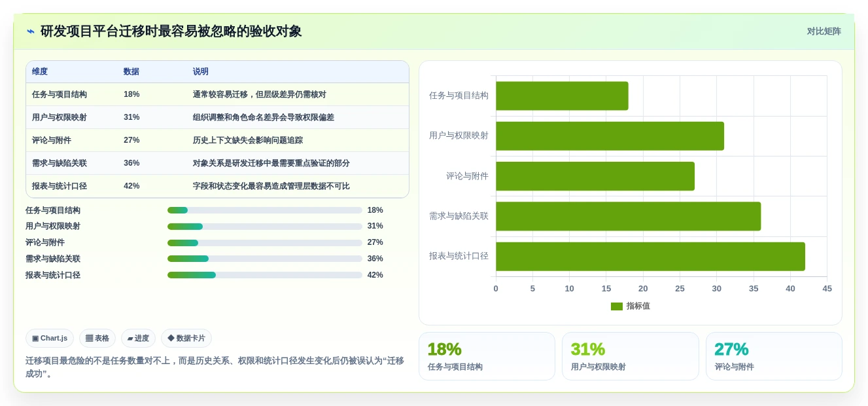
Task: Click 31% value in table
Action: tap(131, 117)
